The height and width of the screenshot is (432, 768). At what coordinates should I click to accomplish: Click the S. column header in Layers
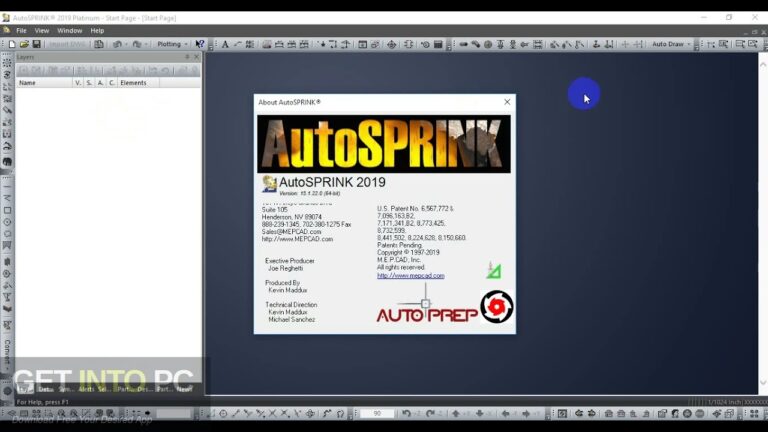(x=89, y=83)
